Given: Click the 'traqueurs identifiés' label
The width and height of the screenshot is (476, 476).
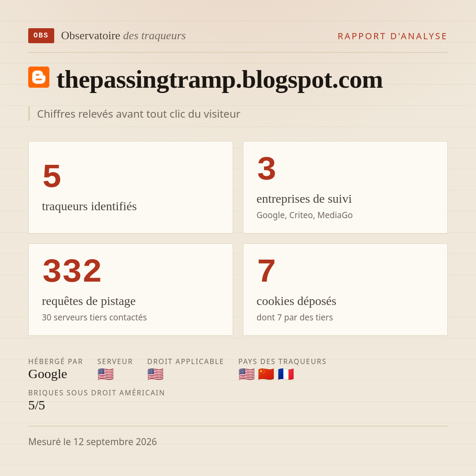Looking at the screenshot, I should tap(89, 206).
